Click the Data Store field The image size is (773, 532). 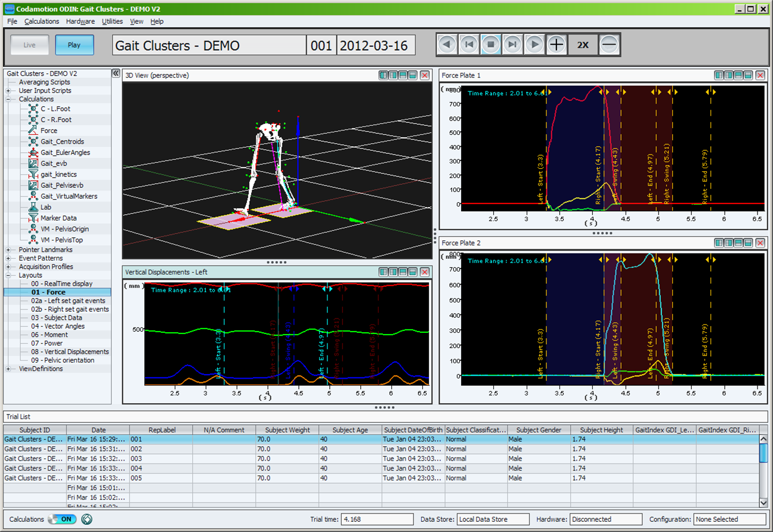tap(493, 519)
